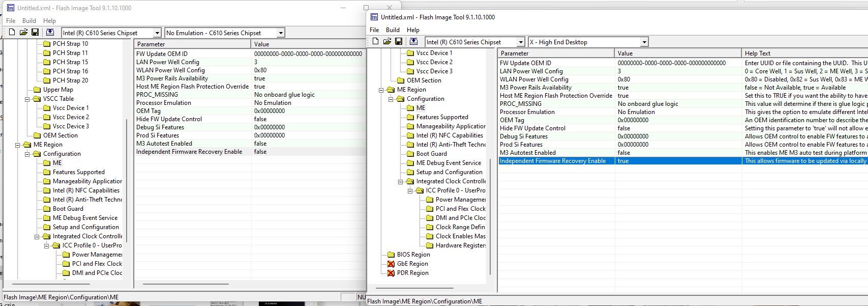Click Value column header in right window
The height and width of the screenshot is (306, 868).
(678, 53)
